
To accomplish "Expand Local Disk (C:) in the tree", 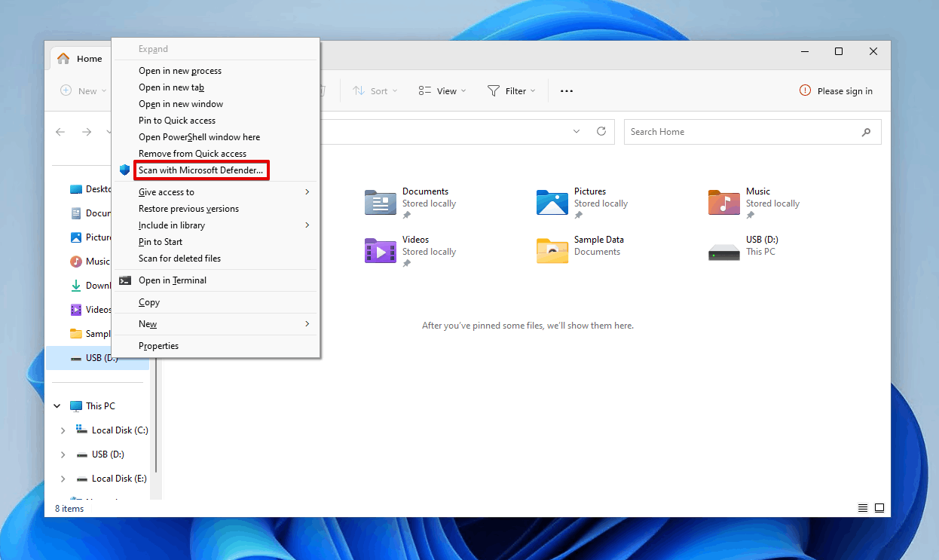I will [63, 430].
